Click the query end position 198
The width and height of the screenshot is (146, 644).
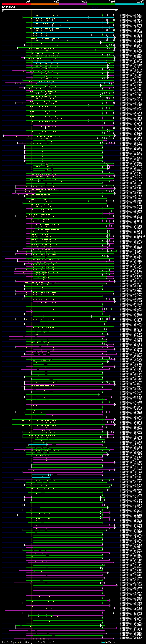click(x=115, y=11)
